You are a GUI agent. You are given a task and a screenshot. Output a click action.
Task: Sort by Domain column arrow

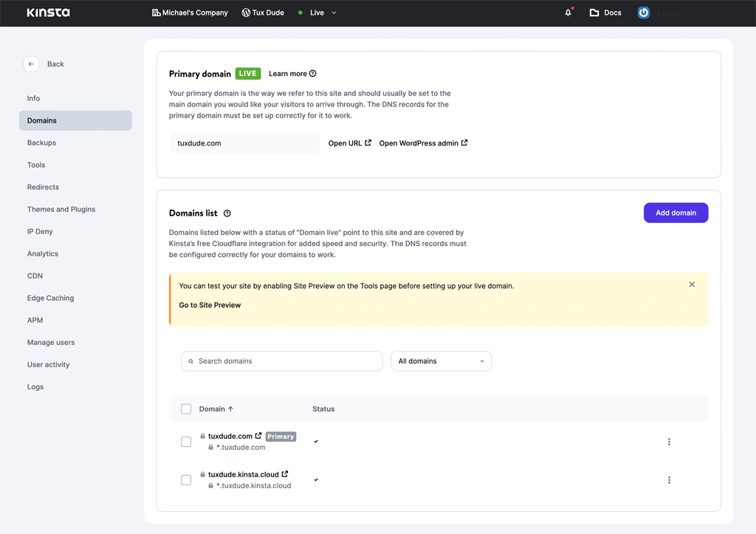click(x=230, y=409)
